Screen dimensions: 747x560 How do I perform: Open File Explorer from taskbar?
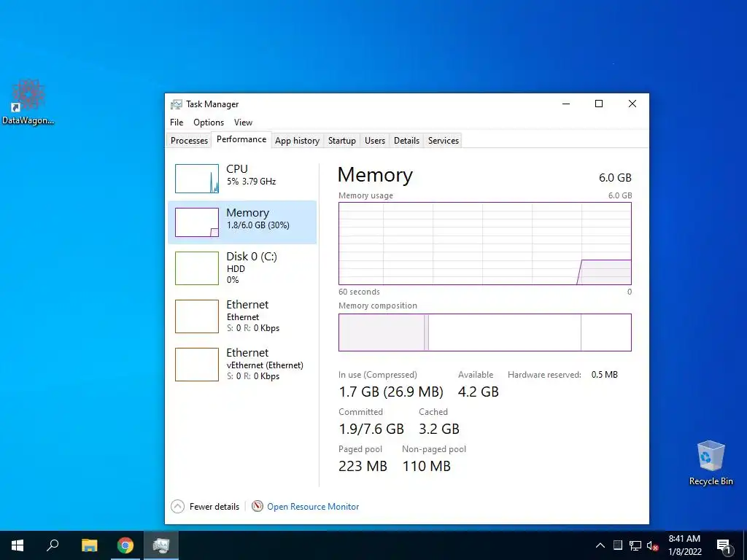(x=89, y=545)
